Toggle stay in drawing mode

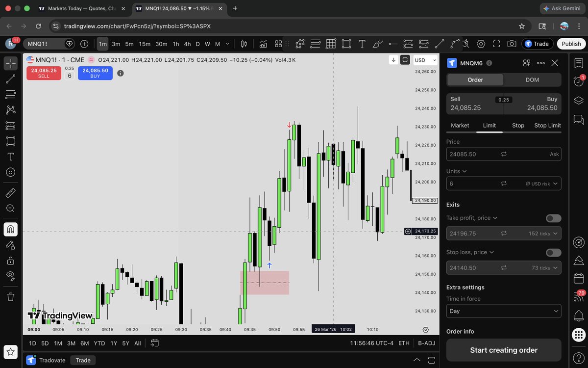(10, 245)
